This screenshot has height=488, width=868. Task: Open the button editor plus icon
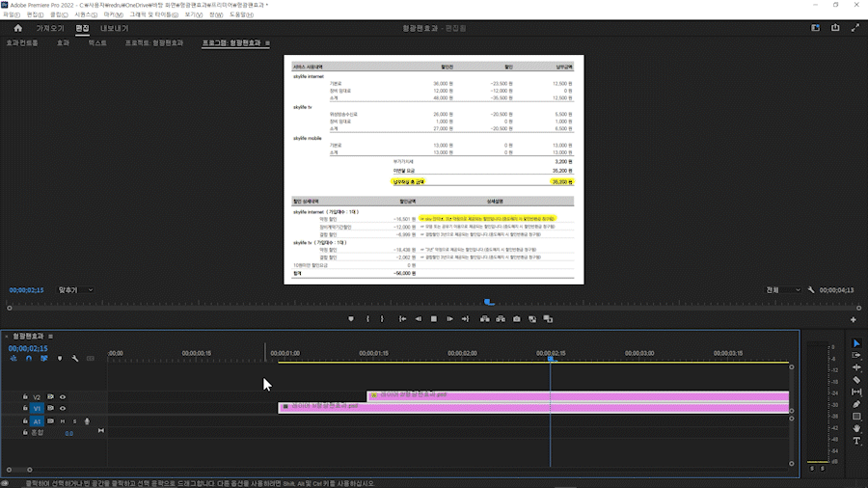pyautogui.click(x=854, y=320)
